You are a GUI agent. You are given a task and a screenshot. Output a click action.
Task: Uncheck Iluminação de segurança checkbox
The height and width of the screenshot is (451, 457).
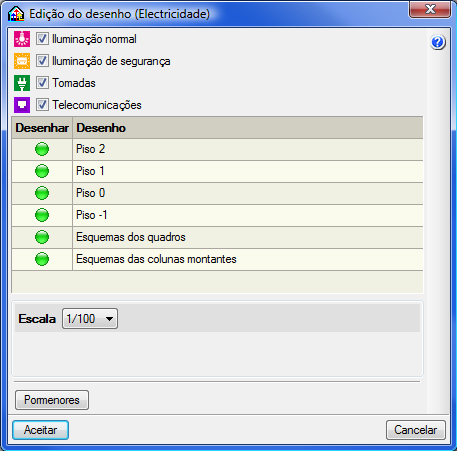tap(42, 61)
